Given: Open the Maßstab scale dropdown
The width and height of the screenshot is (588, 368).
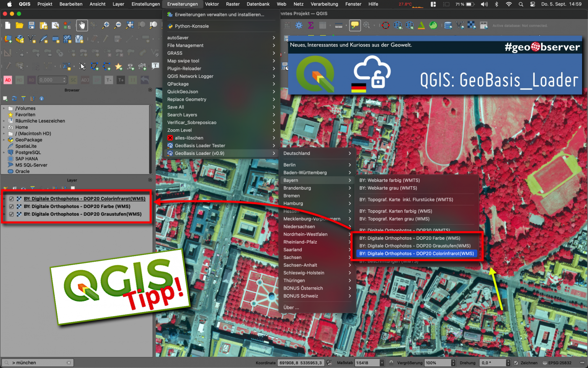Looking at the screenshot, I should click(381, 363).
